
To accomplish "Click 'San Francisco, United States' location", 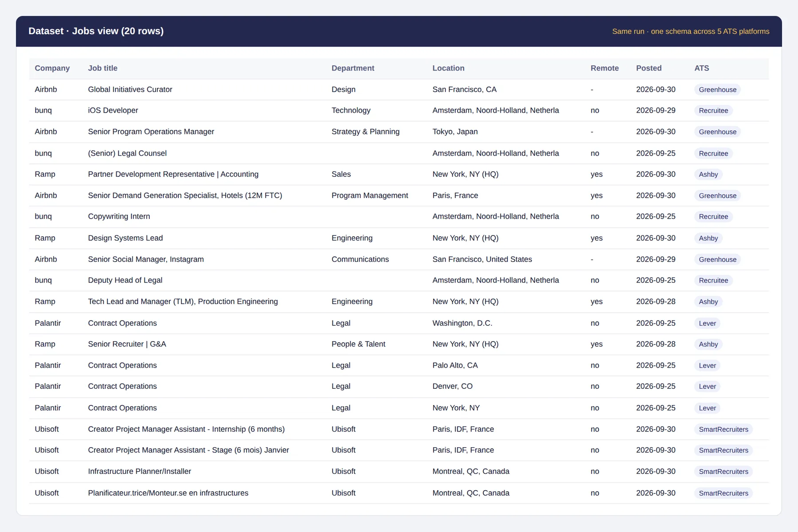I will [482, 259].
